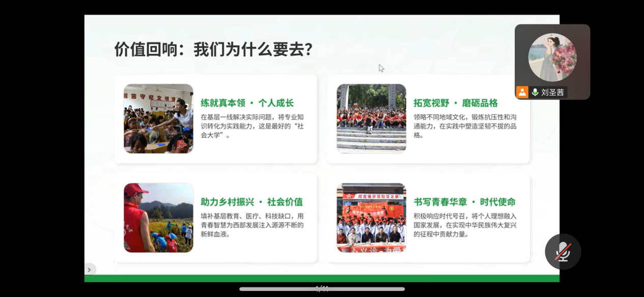Click the description text starting with 领略不同地域文化
This screenshot has height=297, width=644.
click(465, 126)
